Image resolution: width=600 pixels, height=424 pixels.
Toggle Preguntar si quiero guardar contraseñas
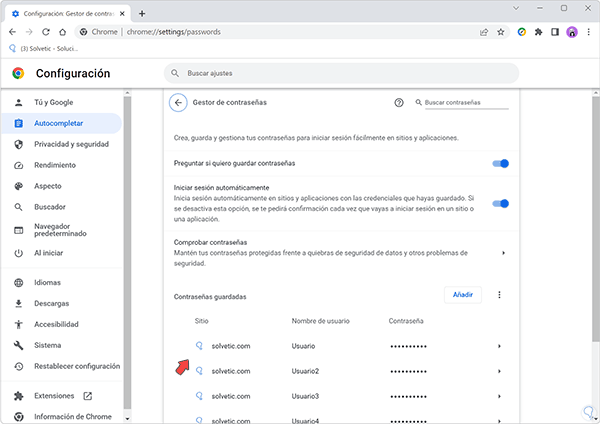(x=501, y=163)
